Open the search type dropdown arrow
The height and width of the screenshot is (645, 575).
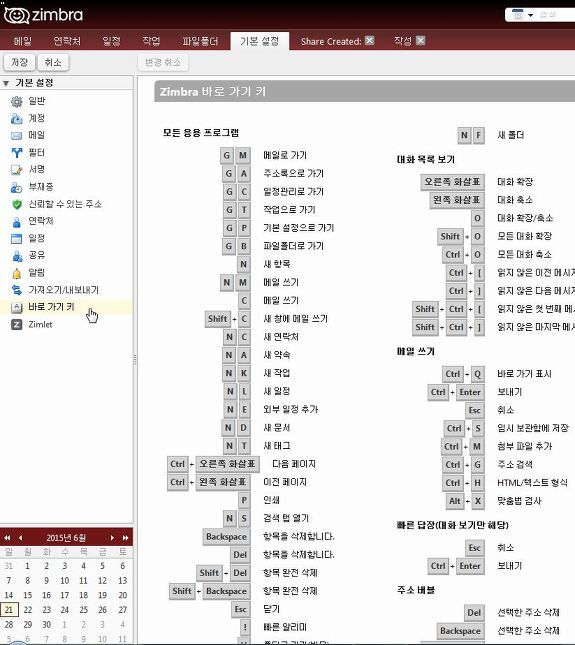[x=531, y=15]
